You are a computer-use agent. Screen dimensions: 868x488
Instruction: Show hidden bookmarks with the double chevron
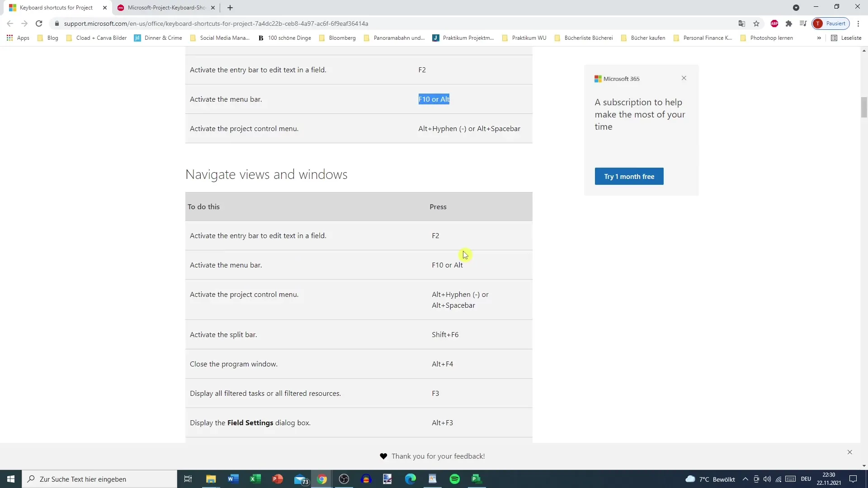819,38
